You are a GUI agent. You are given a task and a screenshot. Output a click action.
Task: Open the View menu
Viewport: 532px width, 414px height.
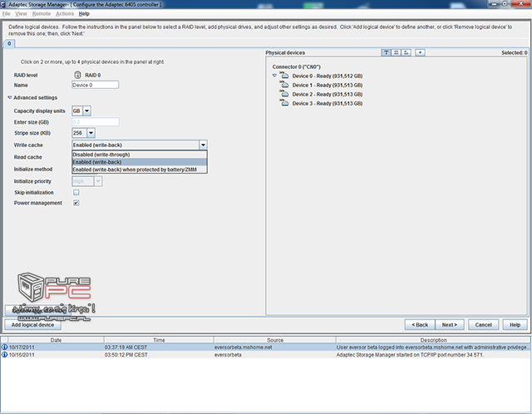pos(21,13)
